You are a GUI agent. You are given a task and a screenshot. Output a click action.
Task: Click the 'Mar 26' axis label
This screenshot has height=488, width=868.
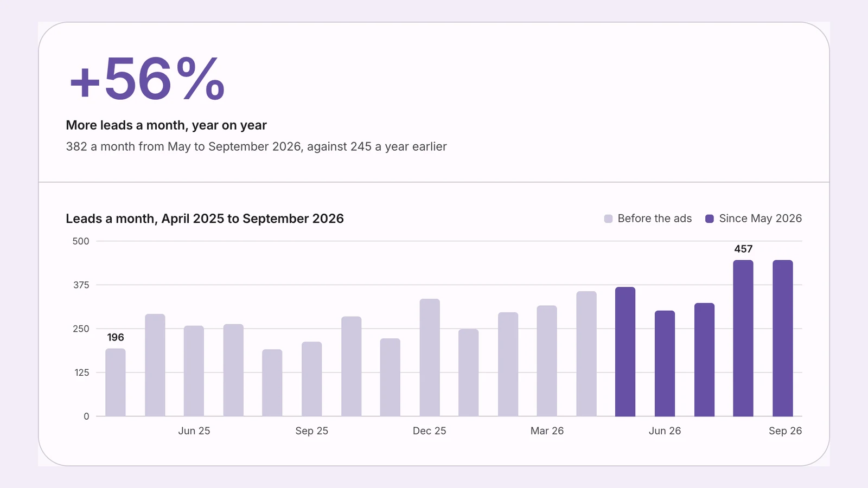(547, 431)
